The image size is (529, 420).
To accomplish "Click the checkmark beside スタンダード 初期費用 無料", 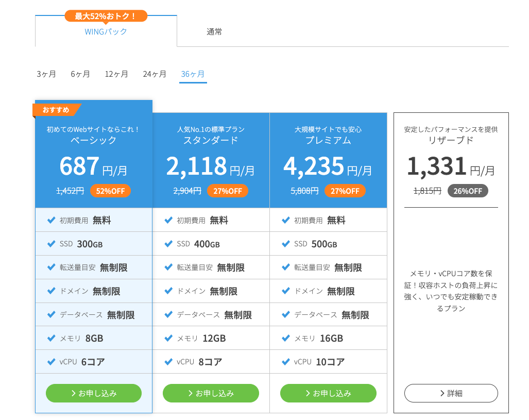I will (168, 220).
